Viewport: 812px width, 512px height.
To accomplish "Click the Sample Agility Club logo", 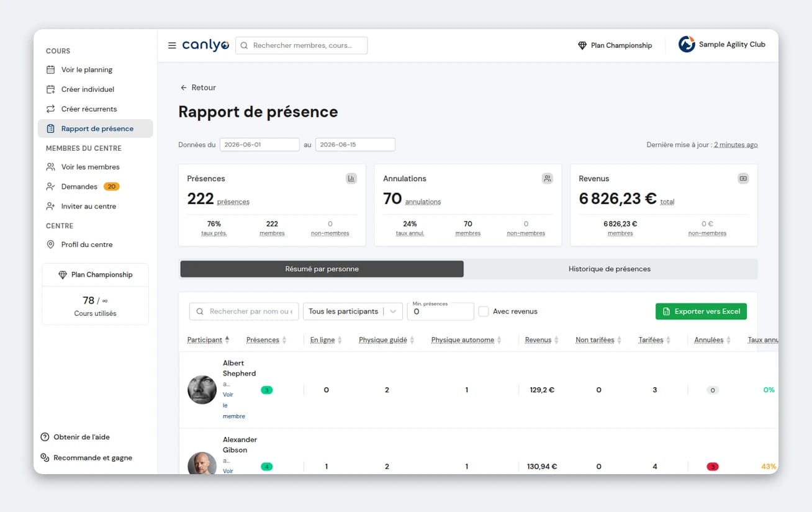I will [x=687, y=45].
